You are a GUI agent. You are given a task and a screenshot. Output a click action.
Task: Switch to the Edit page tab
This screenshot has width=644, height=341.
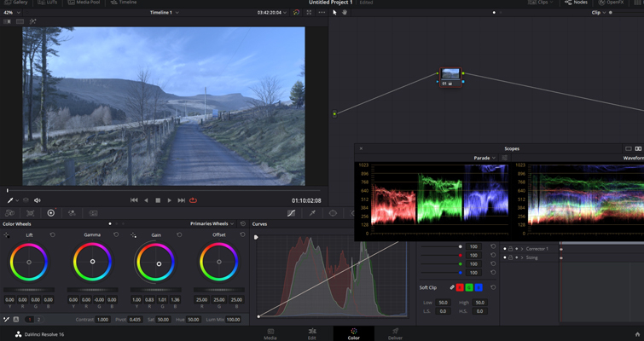pyautogui.click(x=312, y=334)
